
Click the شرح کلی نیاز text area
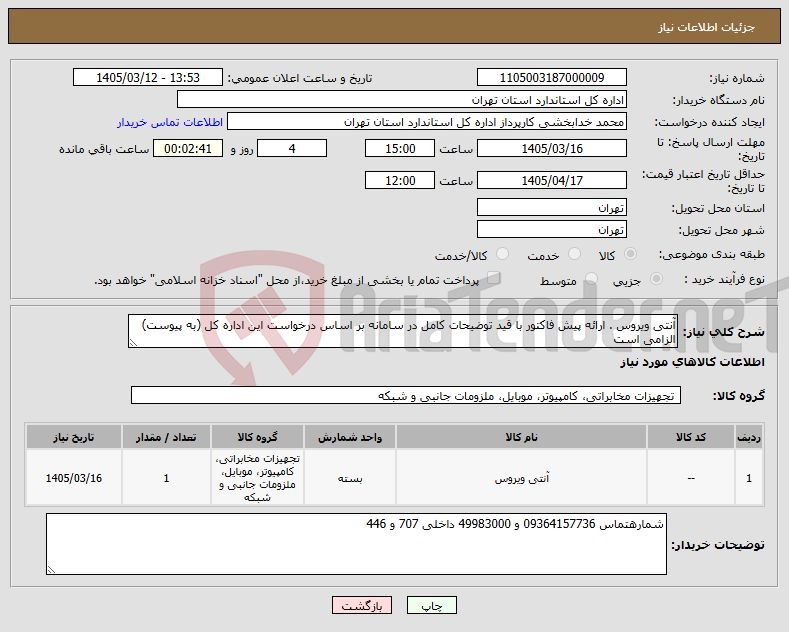[403, 331]
